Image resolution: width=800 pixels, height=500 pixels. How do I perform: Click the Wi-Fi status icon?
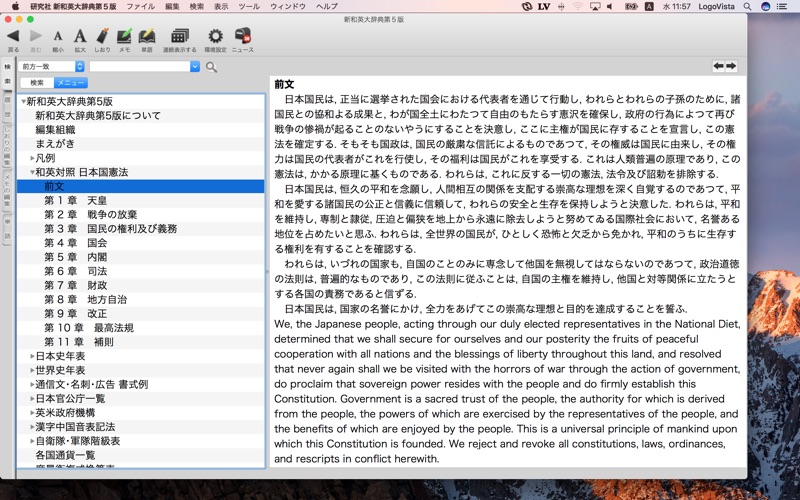tap(578, 6)
